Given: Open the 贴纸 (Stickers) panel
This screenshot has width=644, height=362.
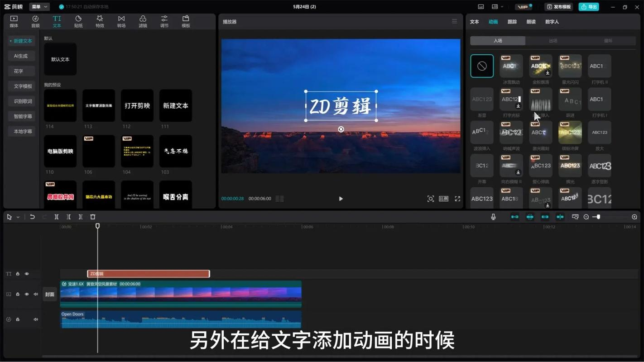Looking at the screenshot, I should [78, 21].
